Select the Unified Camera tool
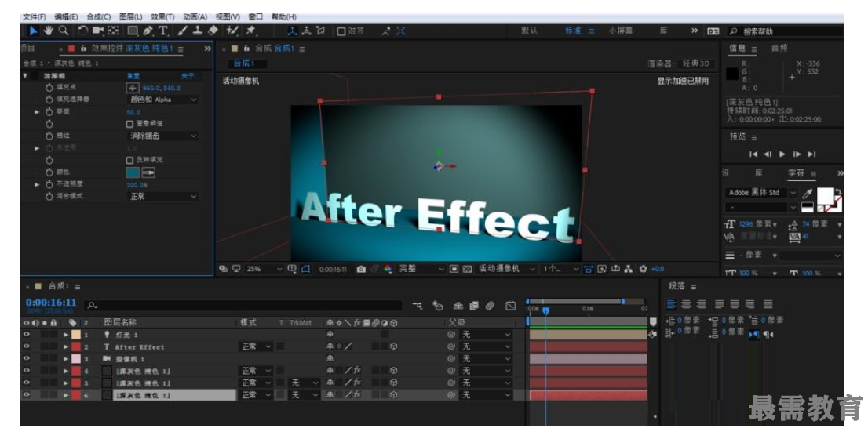This screenshot has width=868, height=439. coord(99,31)
